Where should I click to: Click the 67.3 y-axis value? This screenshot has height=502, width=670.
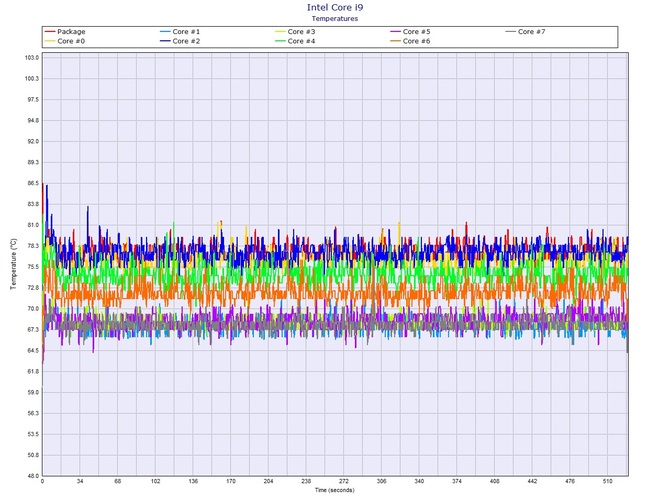33,330
